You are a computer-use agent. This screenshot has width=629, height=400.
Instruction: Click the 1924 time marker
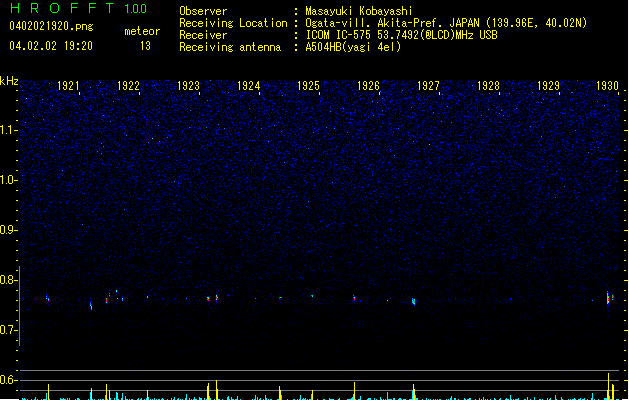248,86
